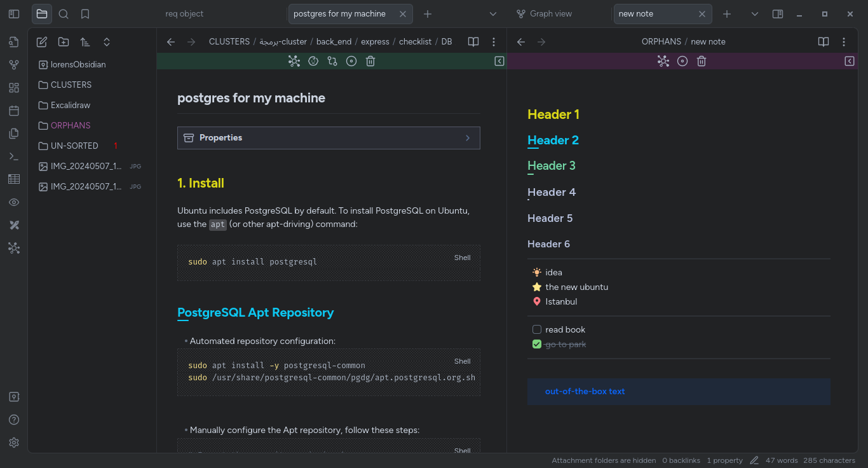This screenshot has width=868, height=468.
Task: Open the vault switcher icon
Action: pyautogui.click(x=14, y=397)
